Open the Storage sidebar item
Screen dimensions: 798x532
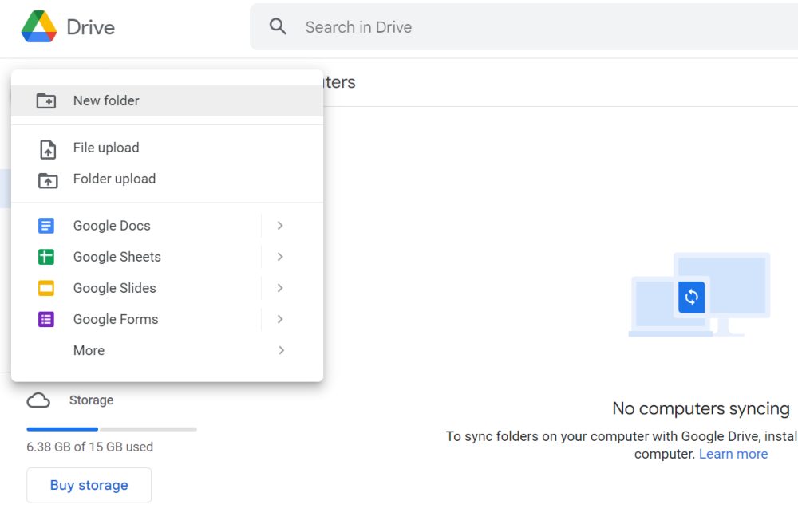coord(70,400)
